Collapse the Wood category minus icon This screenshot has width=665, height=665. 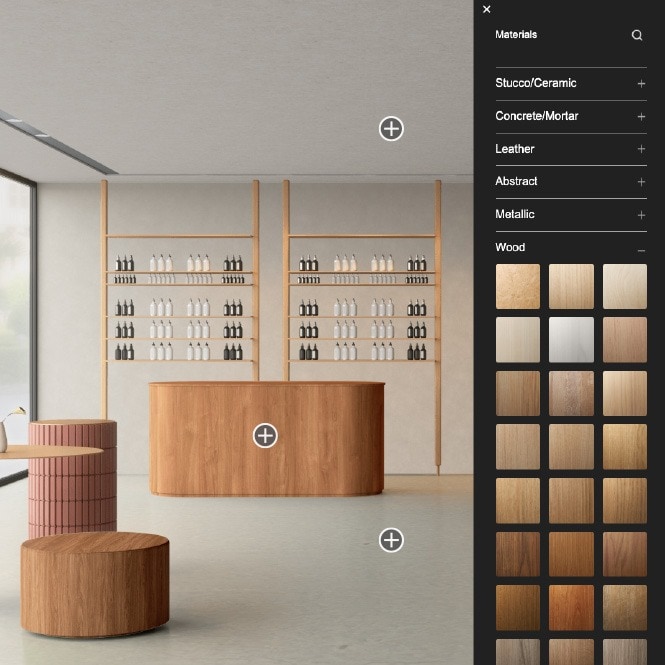[x=641, y=251]
